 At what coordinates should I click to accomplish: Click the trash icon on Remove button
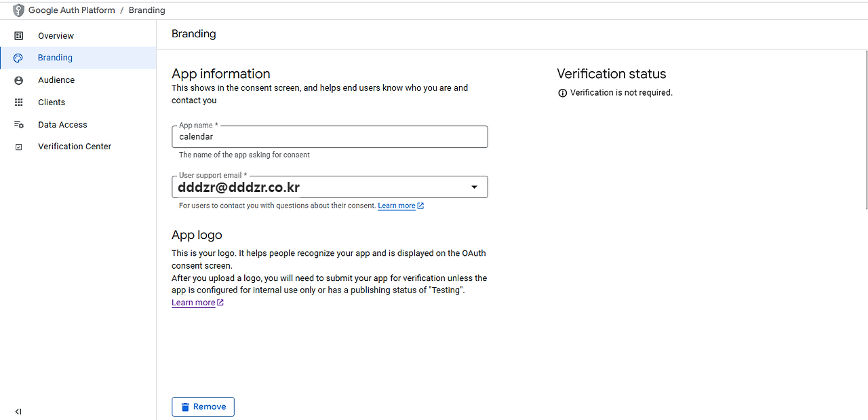pos(185,407)
